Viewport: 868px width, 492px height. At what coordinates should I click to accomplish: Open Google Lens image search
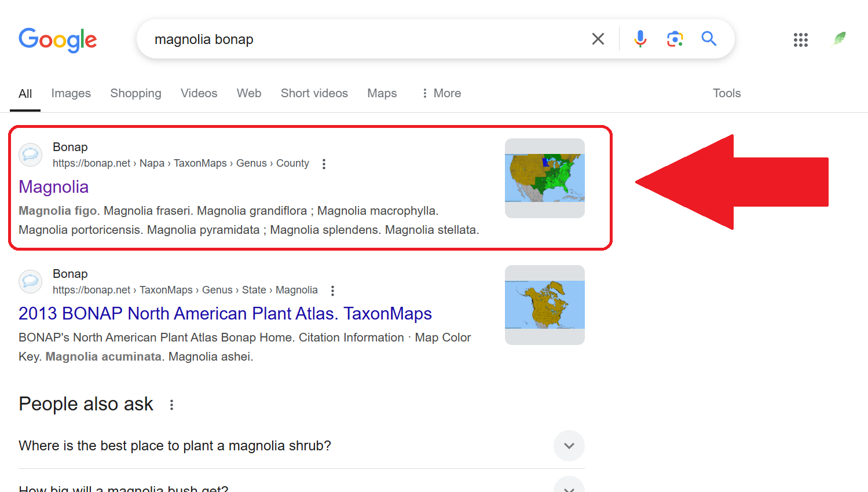(674, 39)
